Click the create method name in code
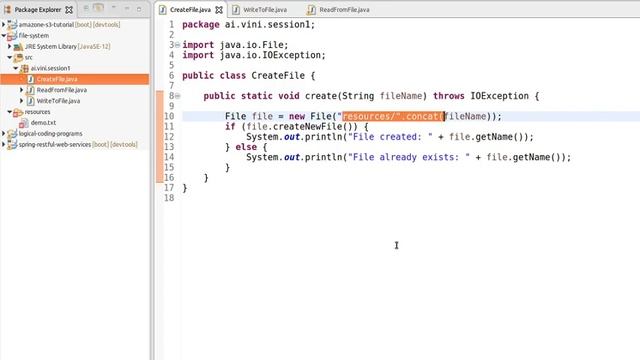This screenshot has width=640, height=360. (x=321, y=96)
